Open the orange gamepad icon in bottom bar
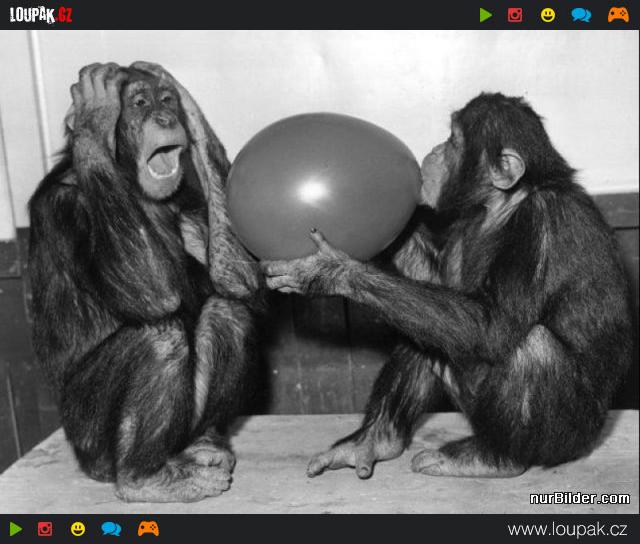 tap(148, 529)
